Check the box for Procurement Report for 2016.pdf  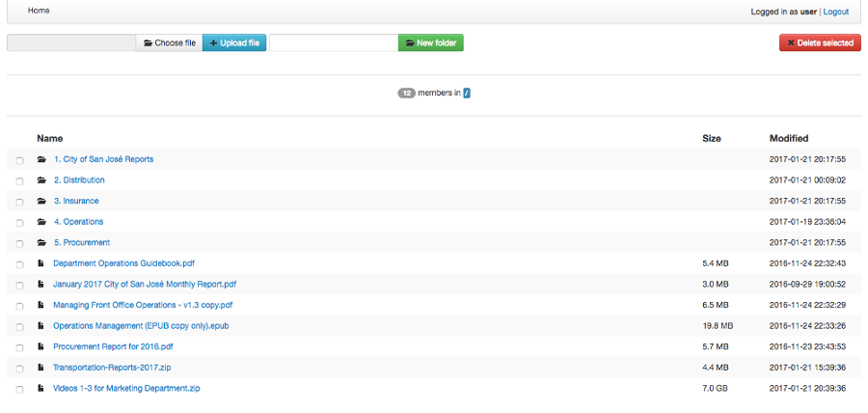coord(19,348)
